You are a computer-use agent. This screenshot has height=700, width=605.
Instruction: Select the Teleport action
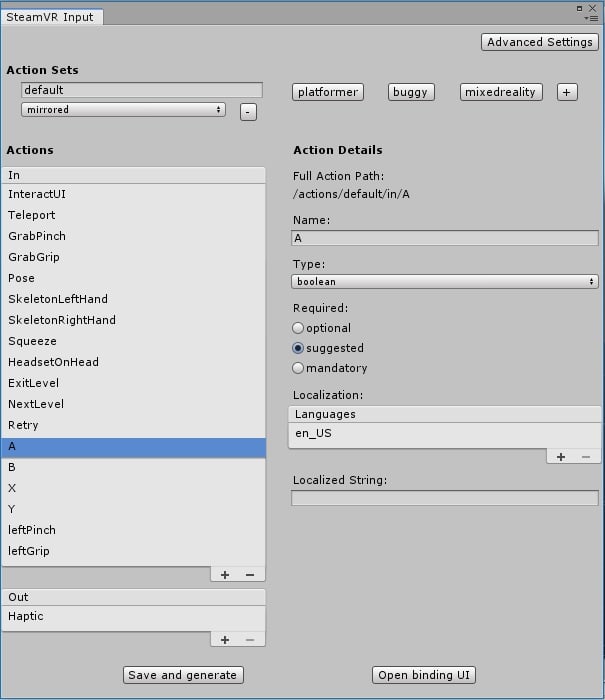[x=133, y=215]
